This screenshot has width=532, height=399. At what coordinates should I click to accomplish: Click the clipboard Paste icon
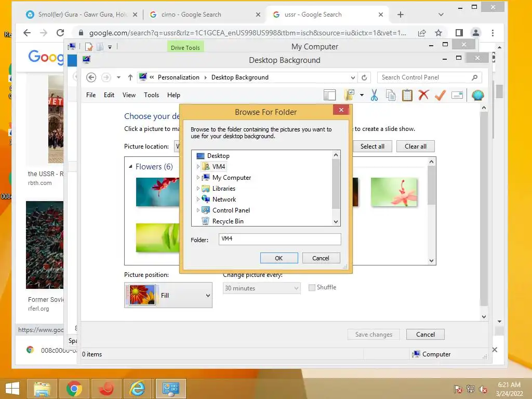(407, 96)
